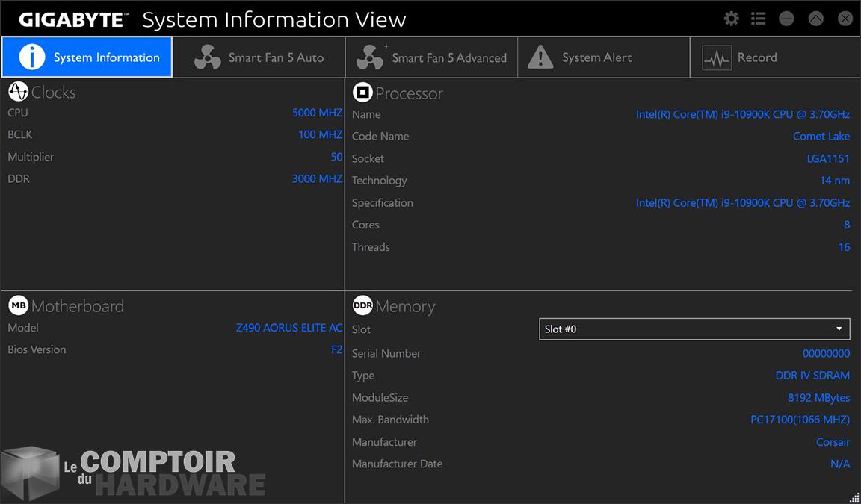Click the Motherboard section heading

pos(78,306)
